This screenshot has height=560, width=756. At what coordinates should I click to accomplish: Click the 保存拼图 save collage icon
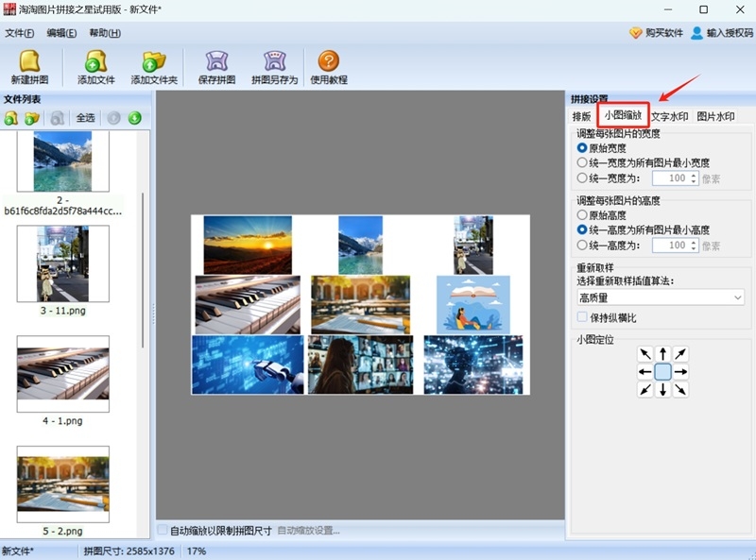click(216, 61)
